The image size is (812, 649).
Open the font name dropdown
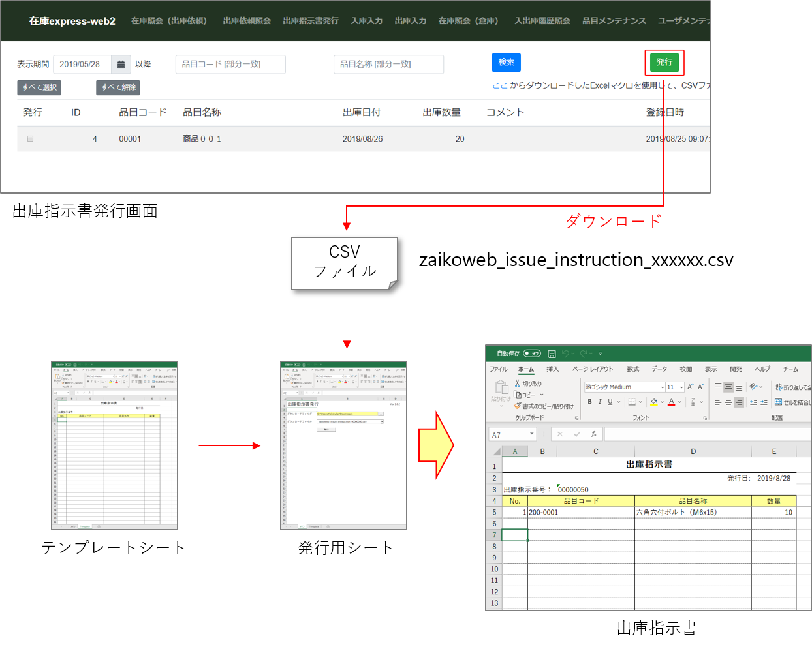[x=662, y=387]
